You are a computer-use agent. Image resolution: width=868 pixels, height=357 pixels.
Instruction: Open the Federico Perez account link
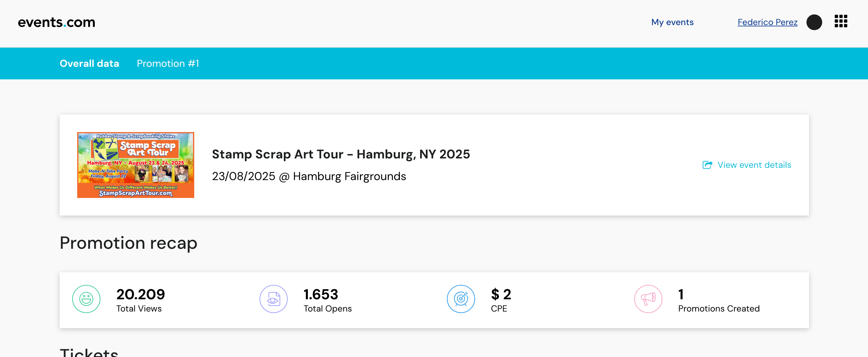pos(767,22)
